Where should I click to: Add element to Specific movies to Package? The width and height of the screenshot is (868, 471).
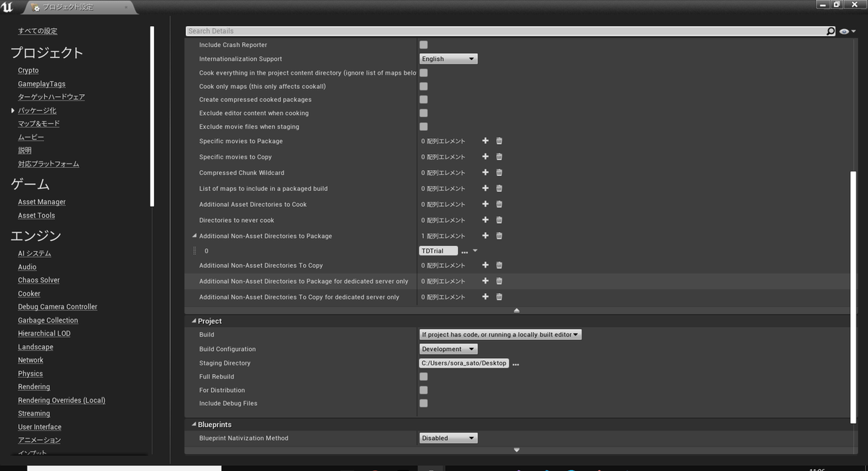pos(485,141)
